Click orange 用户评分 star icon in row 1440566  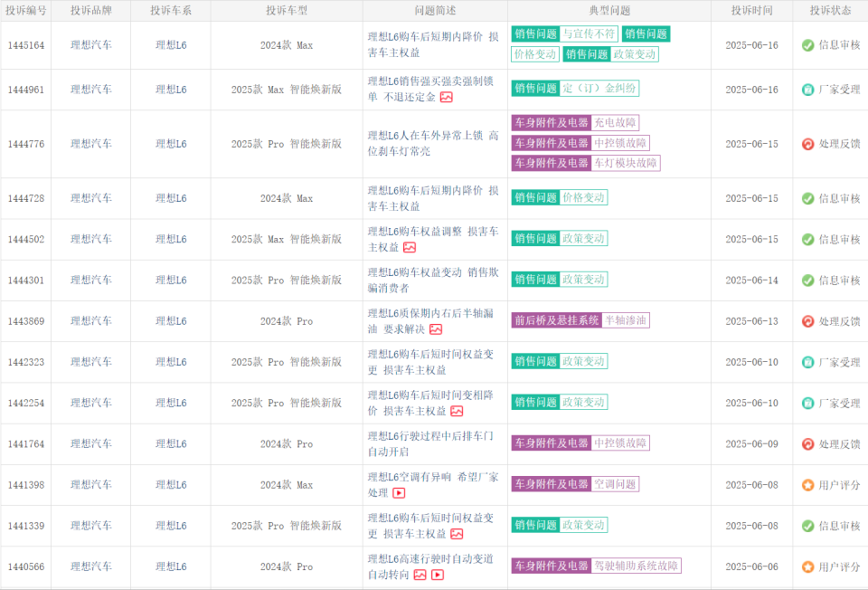[x=807, y=566]
